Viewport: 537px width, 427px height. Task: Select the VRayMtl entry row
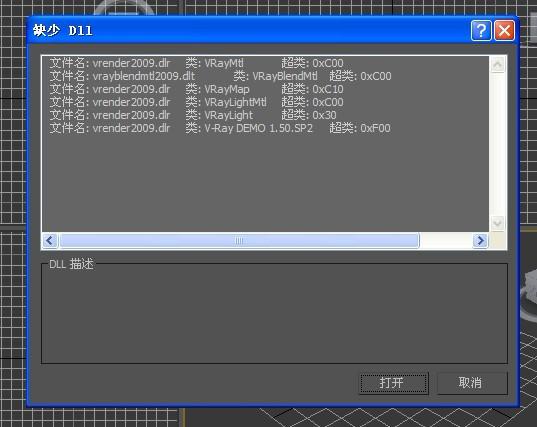(x=197, y=63)
